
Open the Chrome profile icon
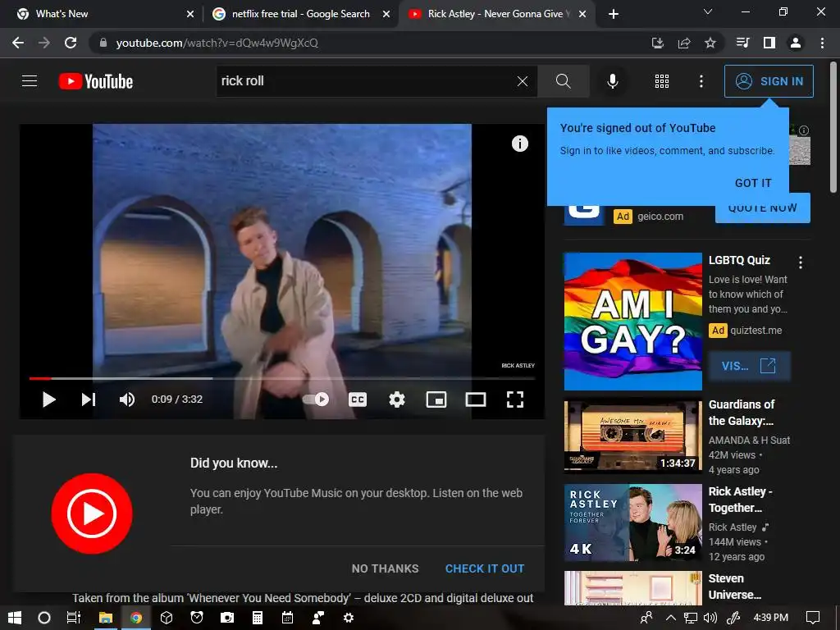(796, 43)
